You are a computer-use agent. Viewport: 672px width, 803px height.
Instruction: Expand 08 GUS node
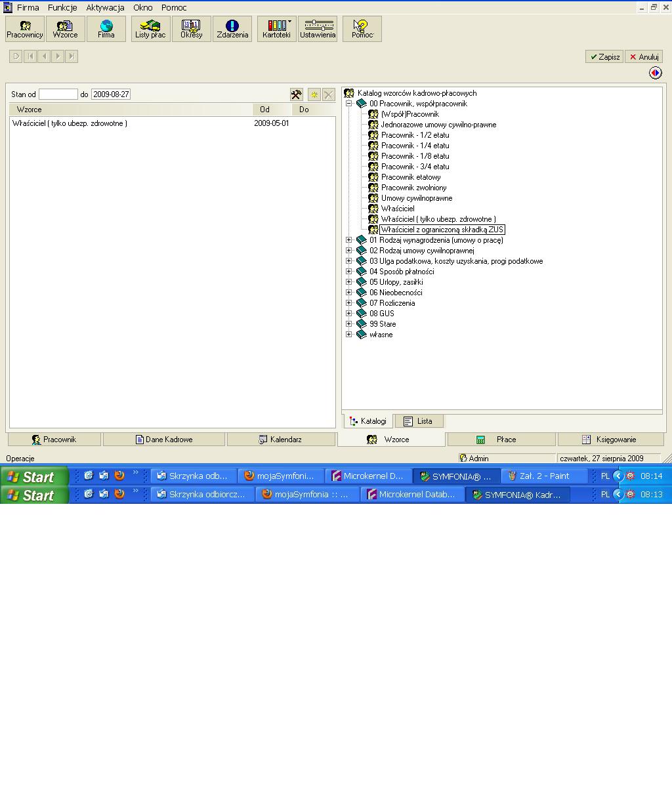(x=349, y=314)
